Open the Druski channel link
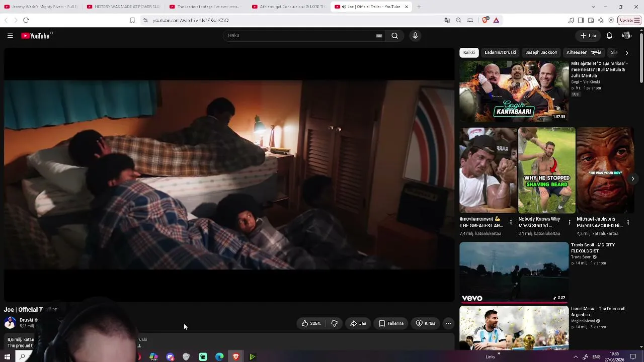Screen dimensions: 644x362 (26, 320)
